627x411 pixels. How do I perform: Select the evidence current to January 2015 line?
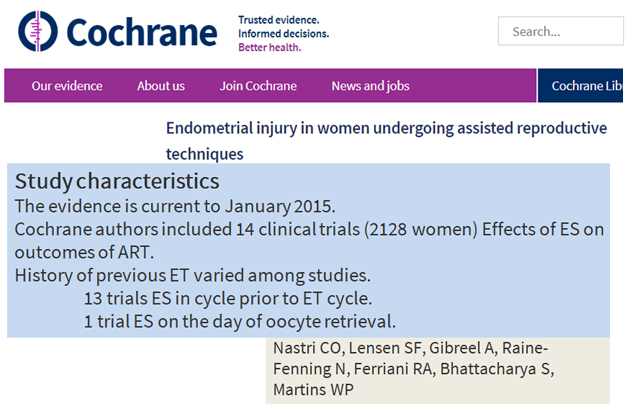pos(175,206)
